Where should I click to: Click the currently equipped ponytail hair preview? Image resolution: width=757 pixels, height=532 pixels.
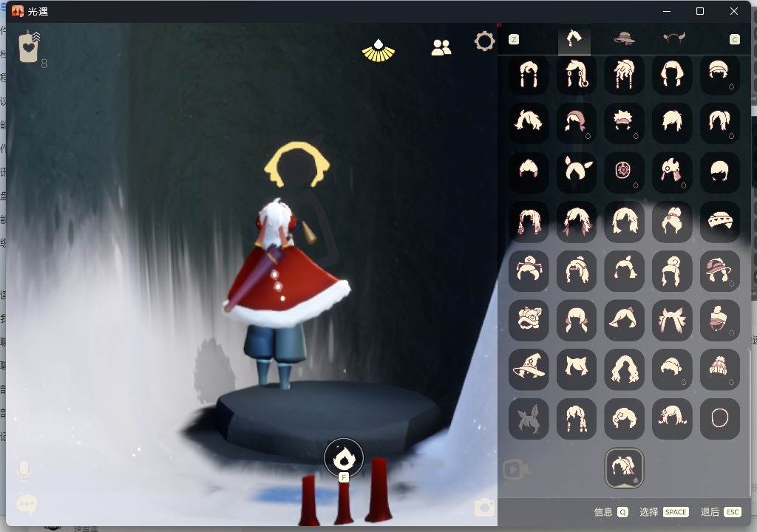pyautogui.click(x=624, y=468)
